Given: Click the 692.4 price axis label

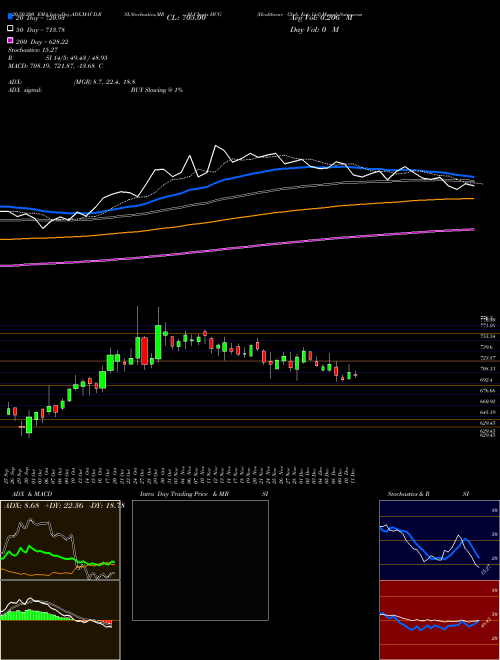Looking at the screenshot, I should [484, 379].
